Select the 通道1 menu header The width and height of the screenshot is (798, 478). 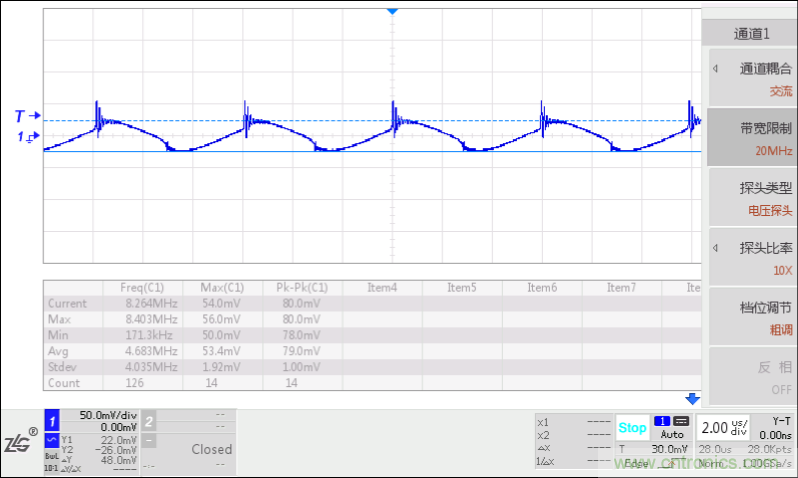752,33
